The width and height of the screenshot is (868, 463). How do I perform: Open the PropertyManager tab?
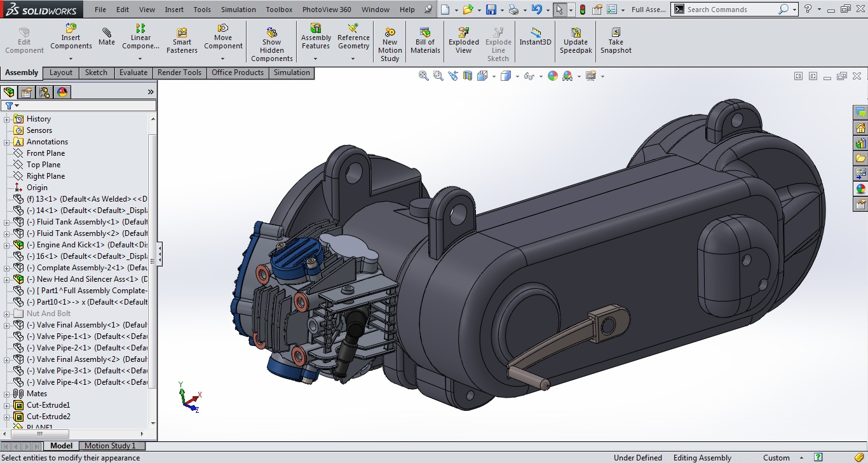pyautogui.click(x=27, y=92)
